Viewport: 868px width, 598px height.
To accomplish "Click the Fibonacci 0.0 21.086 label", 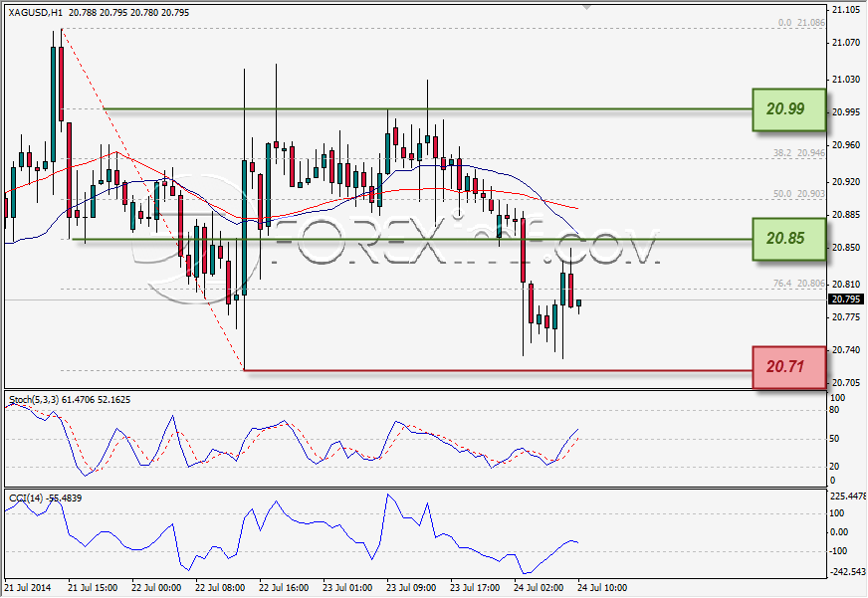I will [801, 23].
